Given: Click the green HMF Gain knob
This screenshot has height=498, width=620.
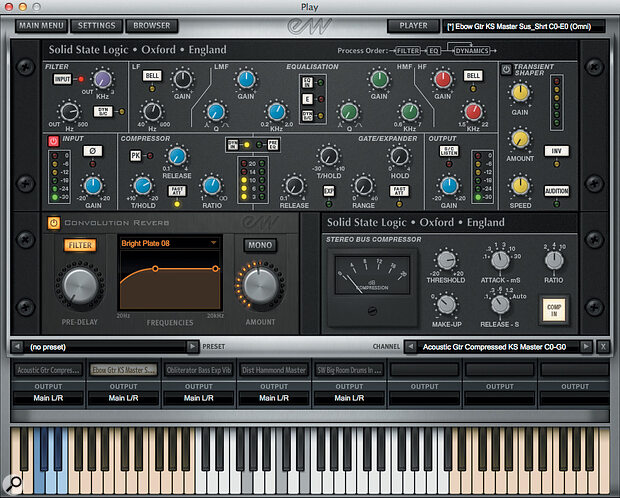Looking at the screenshot, I should pyautogui.click(x=379, y=79).
